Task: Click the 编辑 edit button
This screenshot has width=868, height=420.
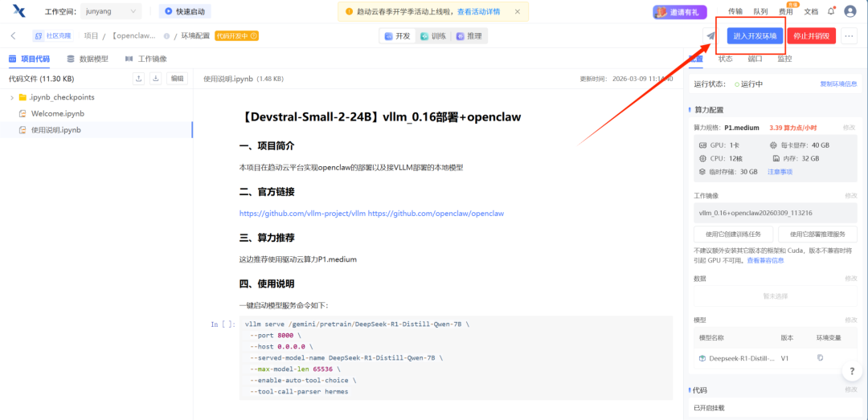Action: click(x=177, y=79)
